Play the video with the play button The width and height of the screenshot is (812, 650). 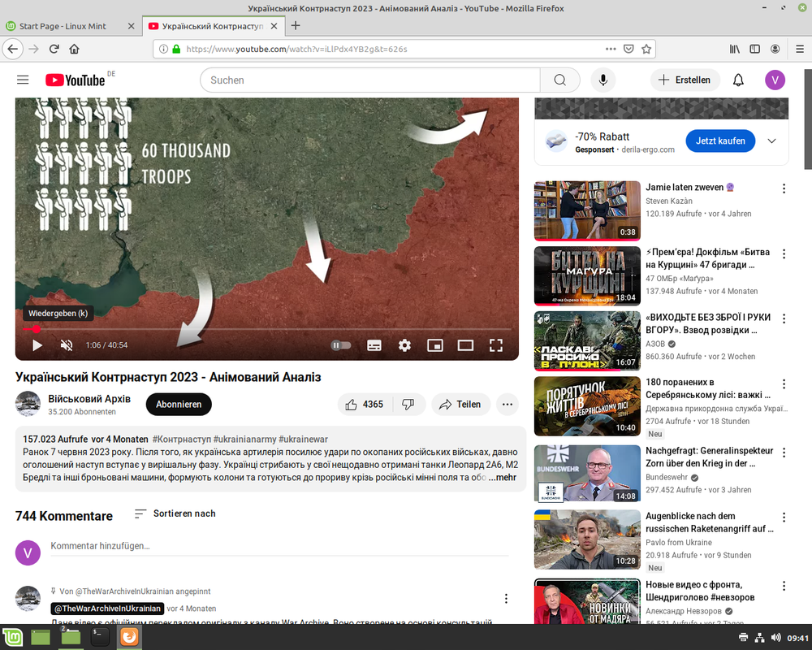pyautogui.click(x=37, y=345)
